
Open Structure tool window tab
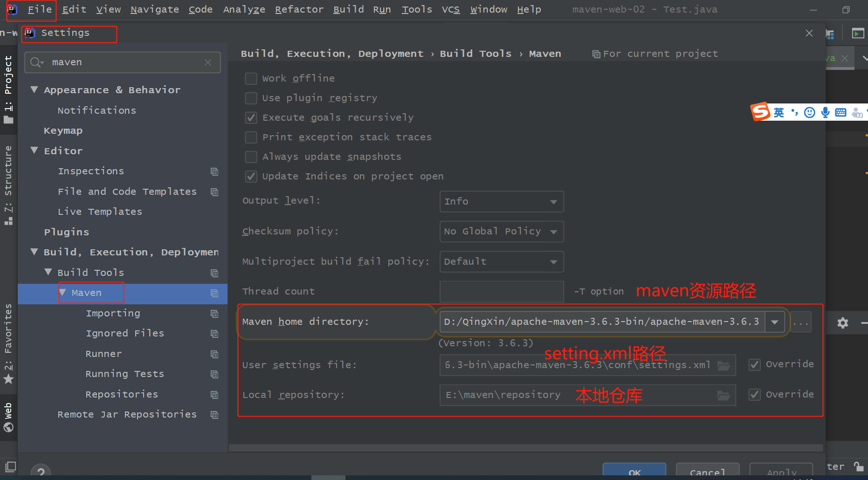coord(8,185)
